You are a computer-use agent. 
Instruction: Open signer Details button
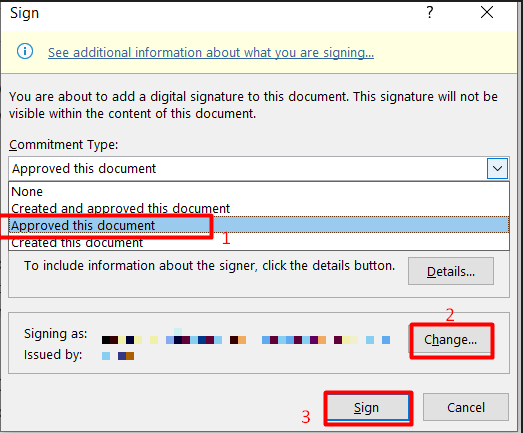point(451,271)
